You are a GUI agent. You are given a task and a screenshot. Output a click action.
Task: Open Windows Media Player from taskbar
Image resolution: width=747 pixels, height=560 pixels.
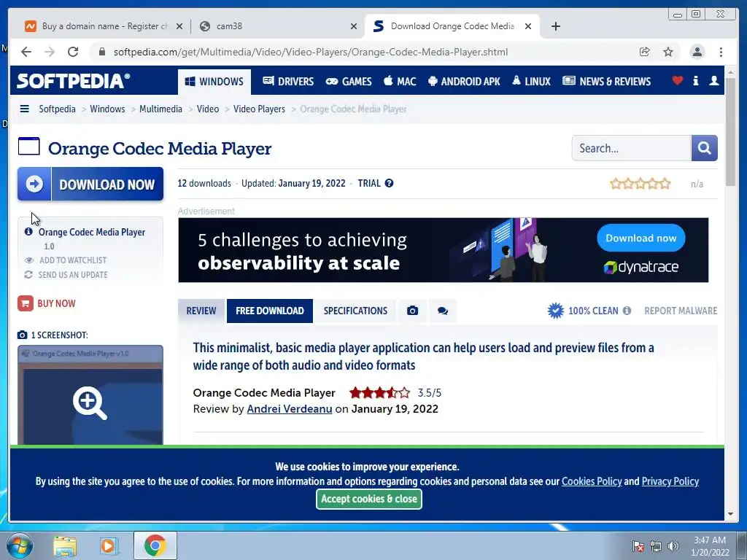[109, 545]
